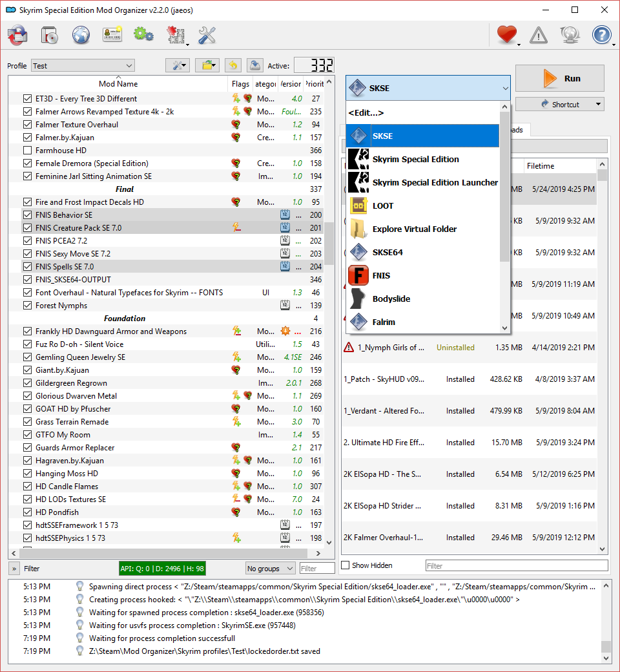Sort mod list by Mod Name header

click(x=118, y=83)
